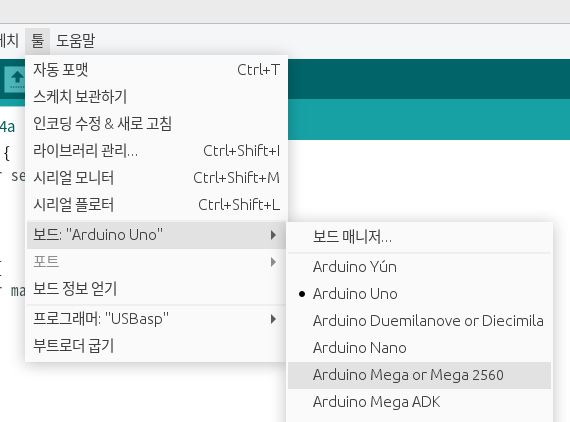Expand the 포트 submenu arrow
Screen dimensions: 570x422
[x=273, y=262]
